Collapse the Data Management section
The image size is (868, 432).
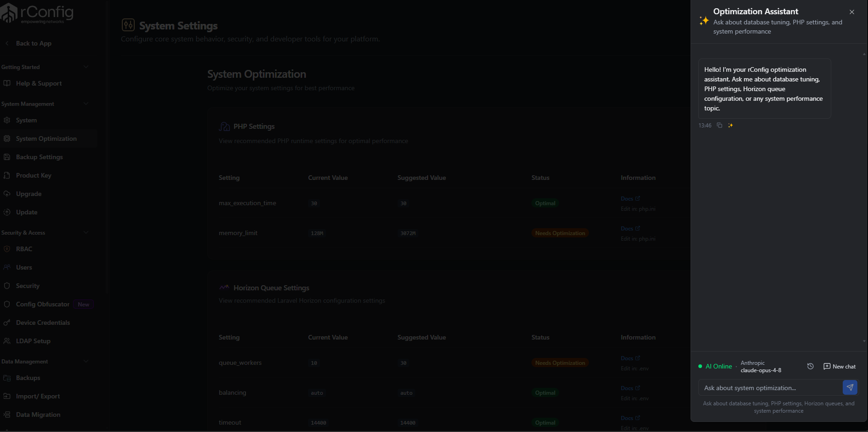(x=86, y=361)
